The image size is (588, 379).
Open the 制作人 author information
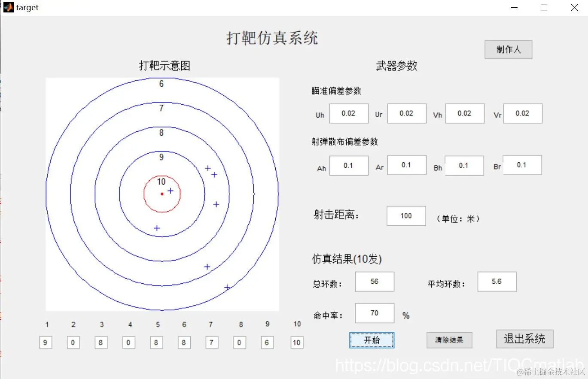tap(508, 50)
